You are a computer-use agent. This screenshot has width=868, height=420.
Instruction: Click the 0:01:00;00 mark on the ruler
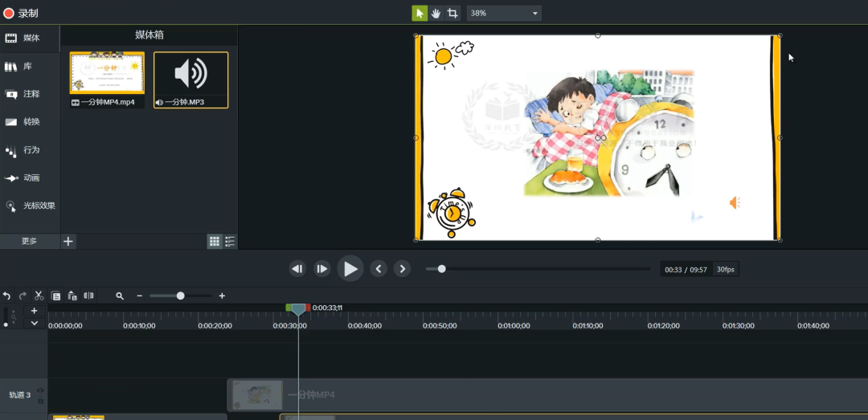click(514, 326)
